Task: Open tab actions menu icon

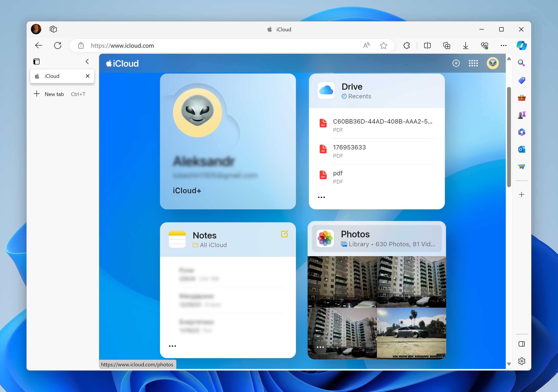Action: pos(53,29)
